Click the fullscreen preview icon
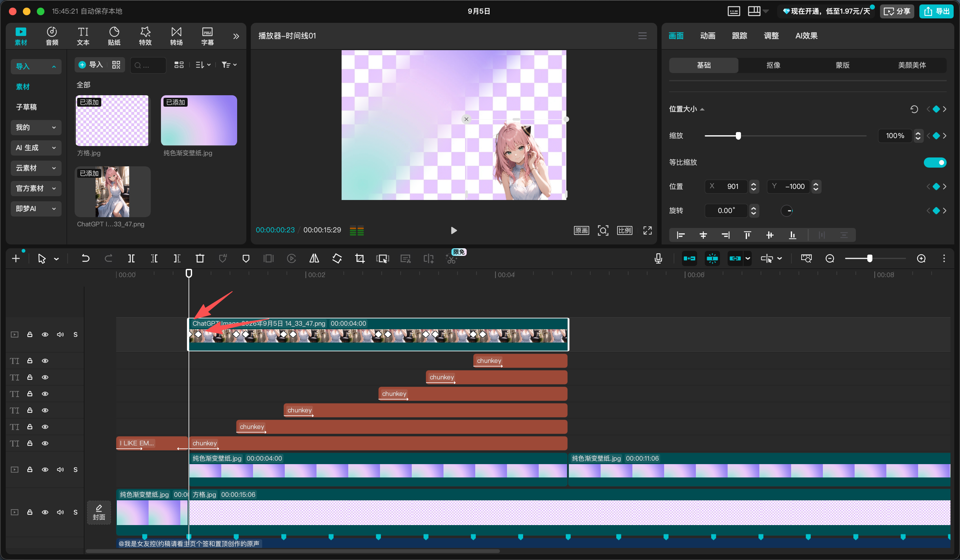This screenshot has height=560, width=960. (648, 230)
